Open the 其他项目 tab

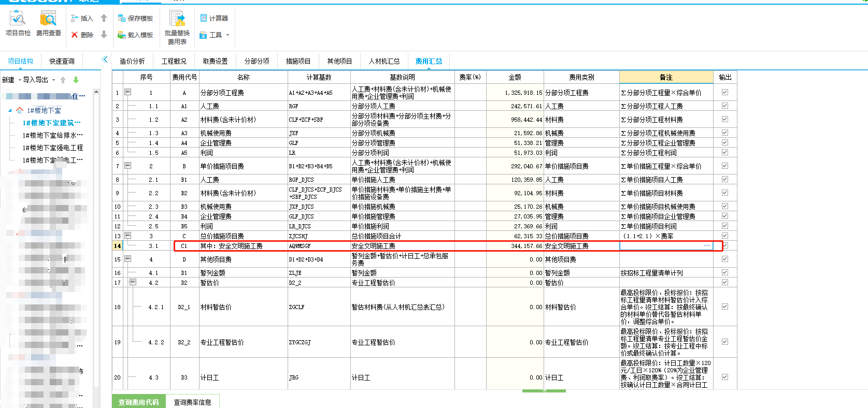click(x=339, y=61)
